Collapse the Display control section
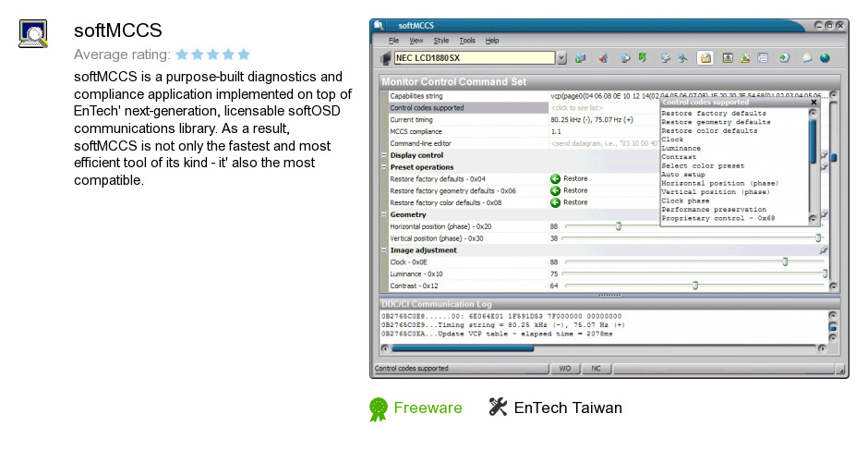 [383, 155]
